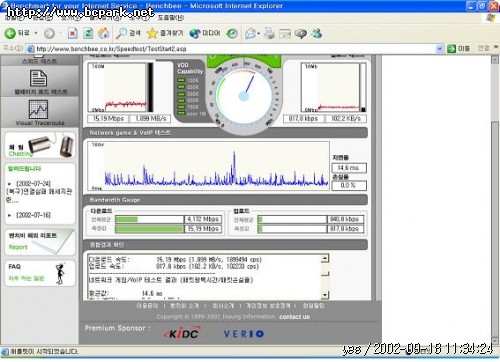This screenshot has width=500, height=362.
Task: Open Favorites (즐겨찾기) star button
Action: point(165,33)
